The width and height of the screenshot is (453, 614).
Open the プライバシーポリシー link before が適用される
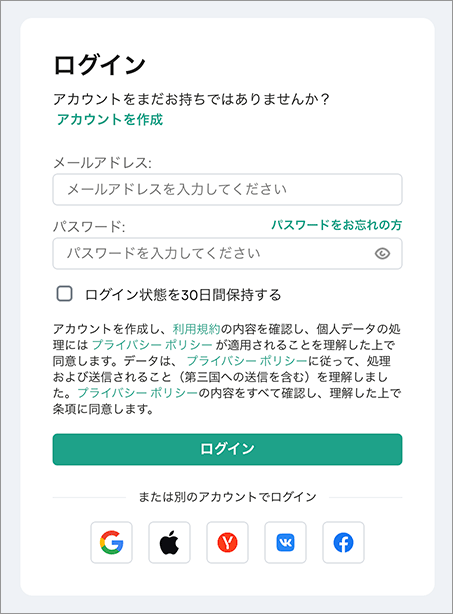(x=152, y=345)
